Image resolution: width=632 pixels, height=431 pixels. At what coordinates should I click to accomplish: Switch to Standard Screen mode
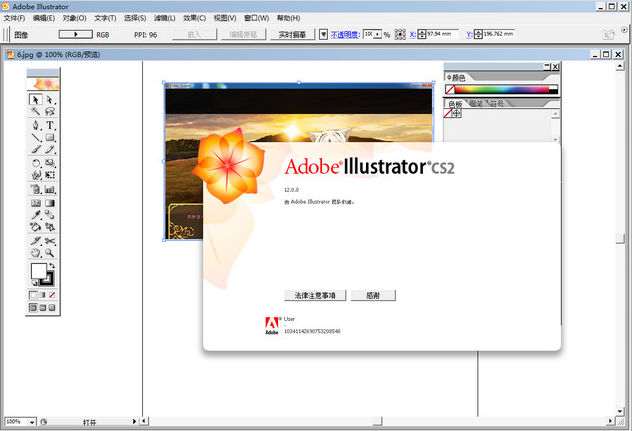pos(33,308)
